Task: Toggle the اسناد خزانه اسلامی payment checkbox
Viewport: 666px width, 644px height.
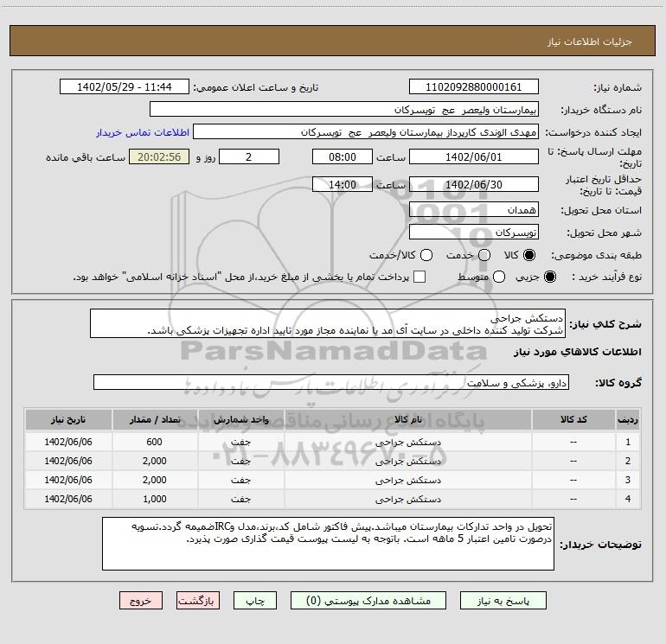Action: click(x=419, y=277)
